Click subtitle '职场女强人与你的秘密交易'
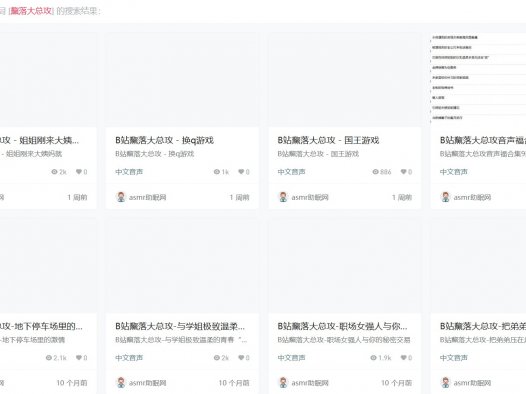Image resolution: width=526 pixels, height=394 pixels. coord(344,340)
